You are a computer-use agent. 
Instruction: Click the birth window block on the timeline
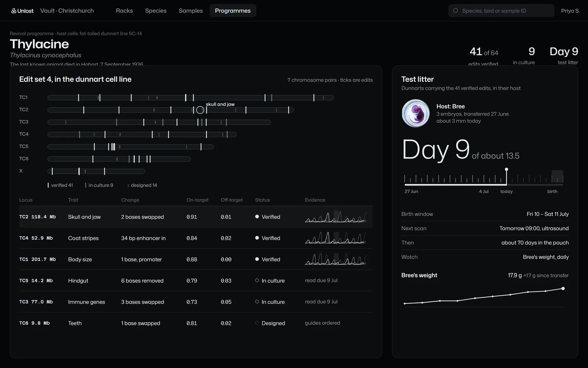(x=557, y=176)
